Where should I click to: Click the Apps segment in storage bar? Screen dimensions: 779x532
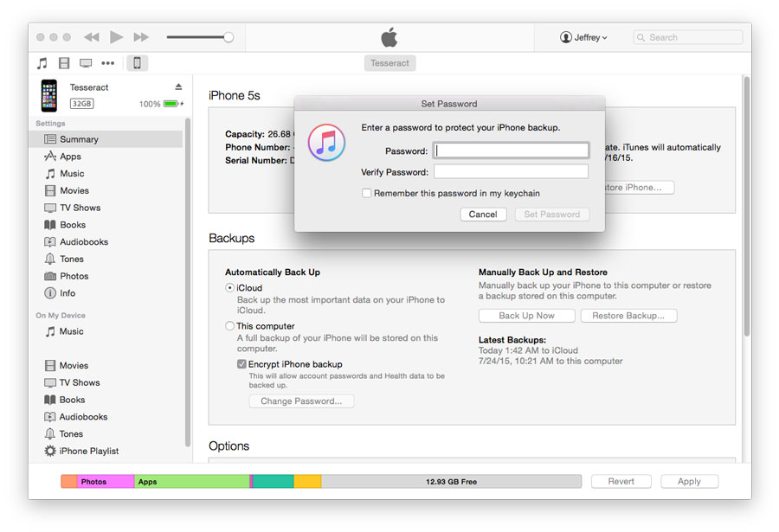point(192,481)
